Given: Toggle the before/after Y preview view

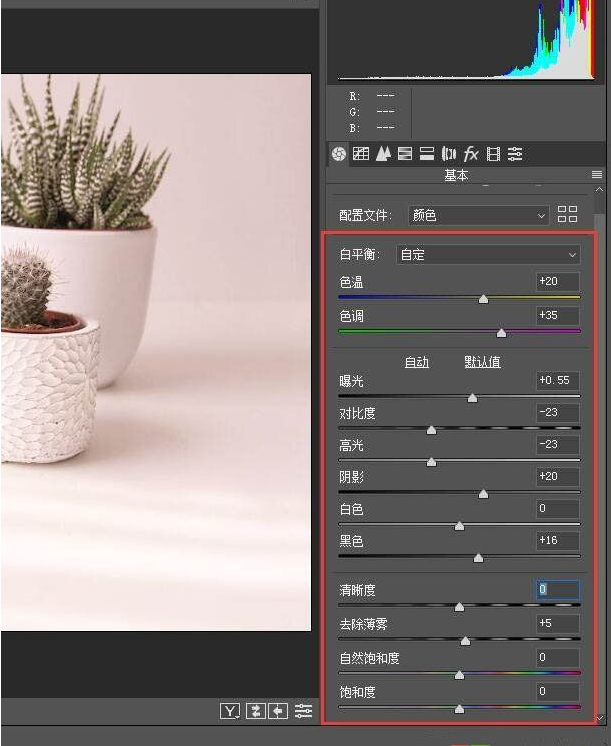Looking at the screenshot, I should point(231,711).
